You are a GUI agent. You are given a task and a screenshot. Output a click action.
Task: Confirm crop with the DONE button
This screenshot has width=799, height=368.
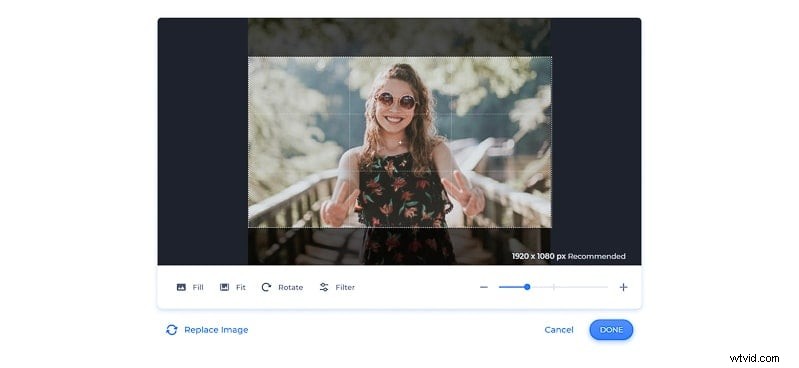pos(611,330)
